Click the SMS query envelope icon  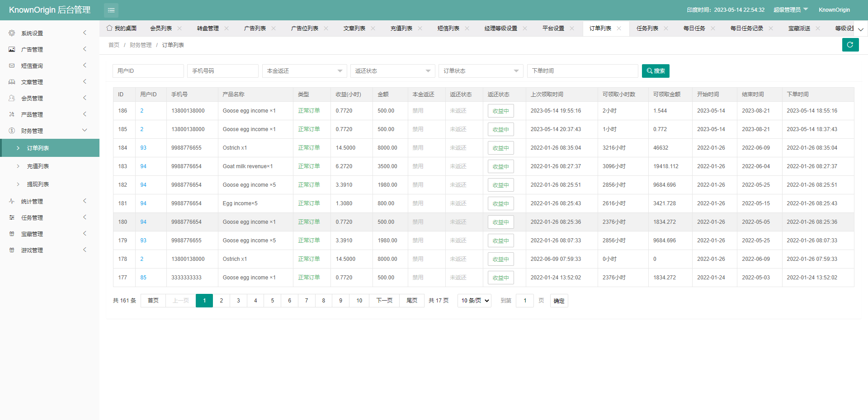(12, 66)
